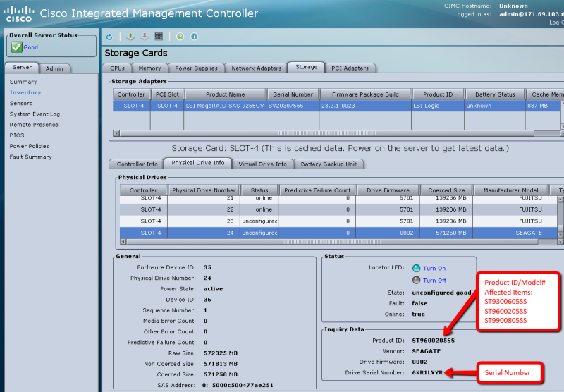Open System Event Log page

tap(35, 114)
